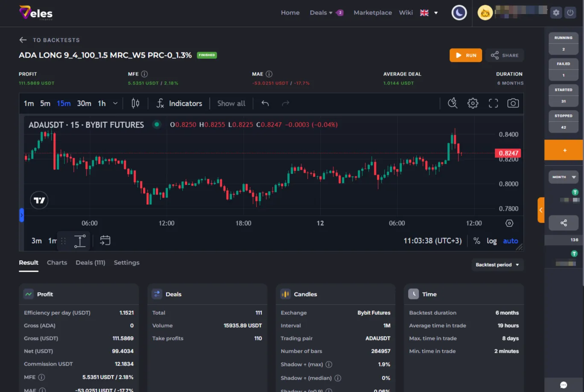584x392 pixels.
Task: Open the MONTH dropdown in right sidebar
Action: click(x=563, y=177)
